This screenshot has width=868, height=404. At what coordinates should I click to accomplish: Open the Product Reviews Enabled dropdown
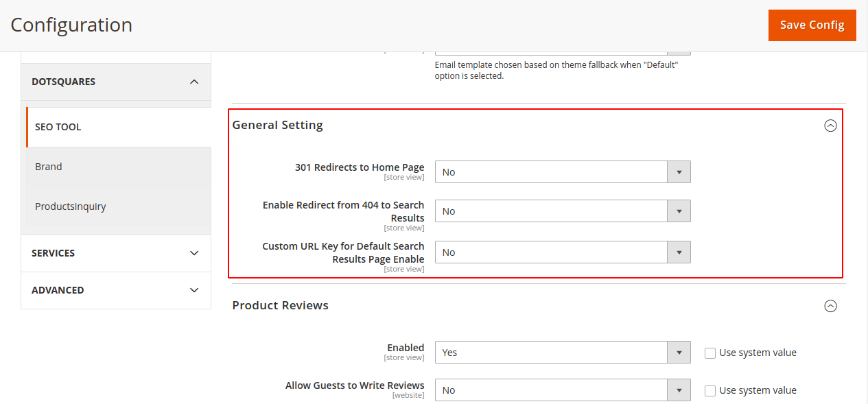coord(563,353)
